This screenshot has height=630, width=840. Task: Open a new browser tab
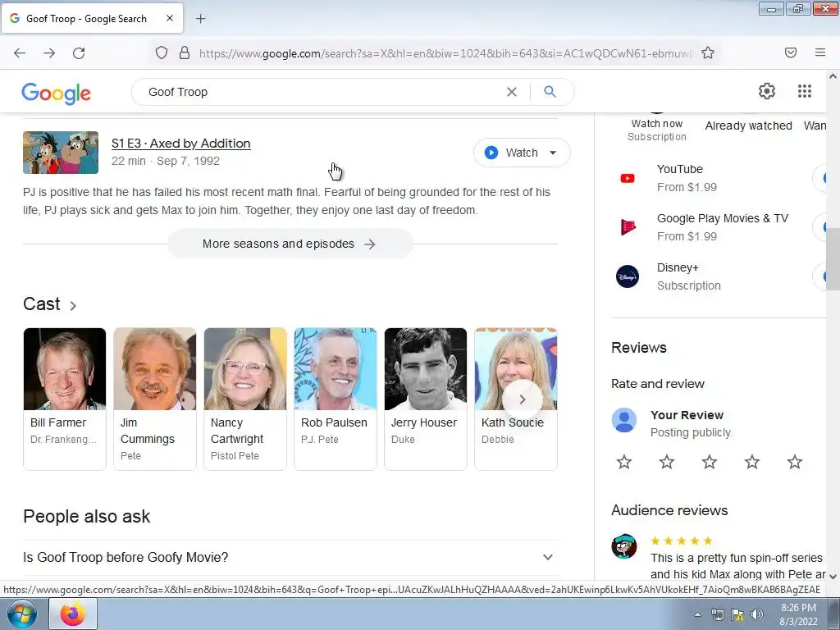click(200, 19)
